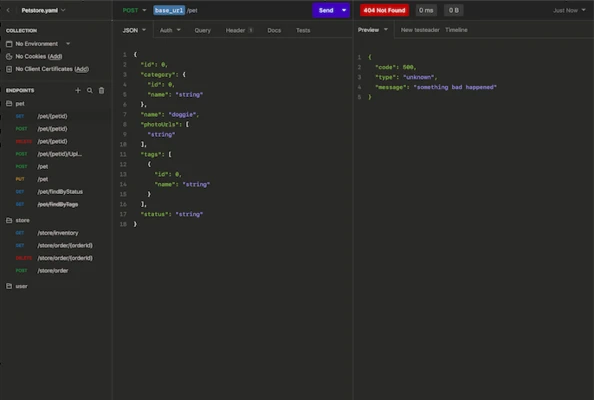Click the /pet path in the URL field
This screenshot has width=594, height=400.
(192, 11)
